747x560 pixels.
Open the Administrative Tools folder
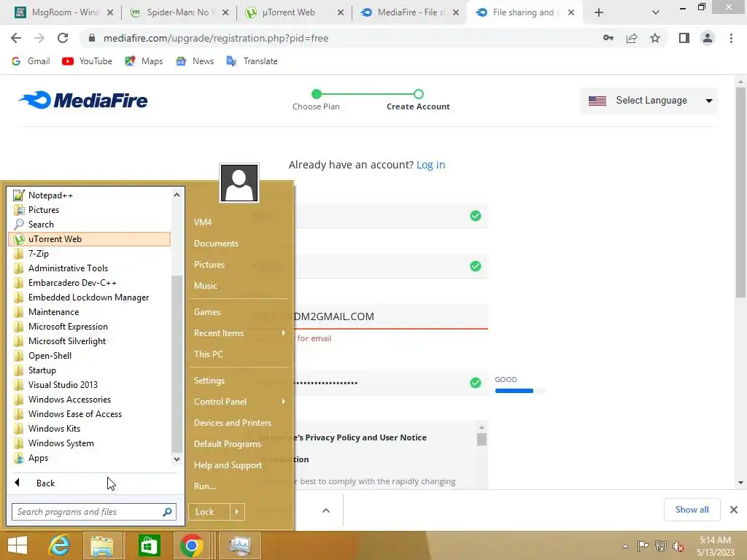pyautogui.click(x=90, y=268)
